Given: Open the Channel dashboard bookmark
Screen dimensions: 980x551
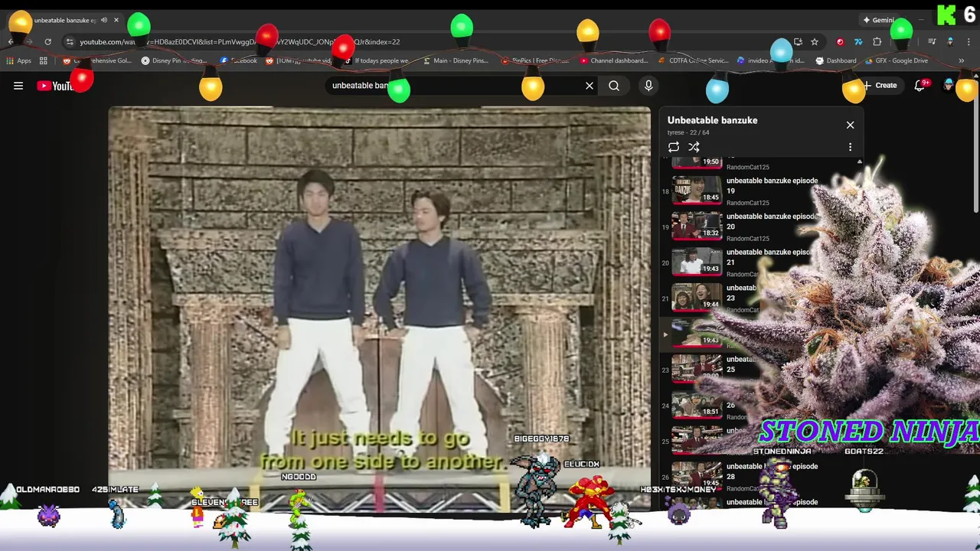Looking at the screenshot, I should tap(614, 60).
